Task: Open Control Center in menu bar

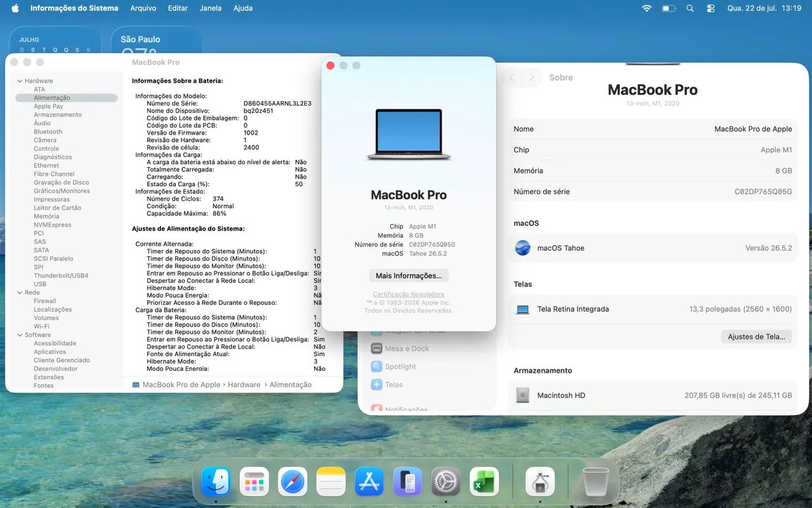Action: tap(710, 8)
